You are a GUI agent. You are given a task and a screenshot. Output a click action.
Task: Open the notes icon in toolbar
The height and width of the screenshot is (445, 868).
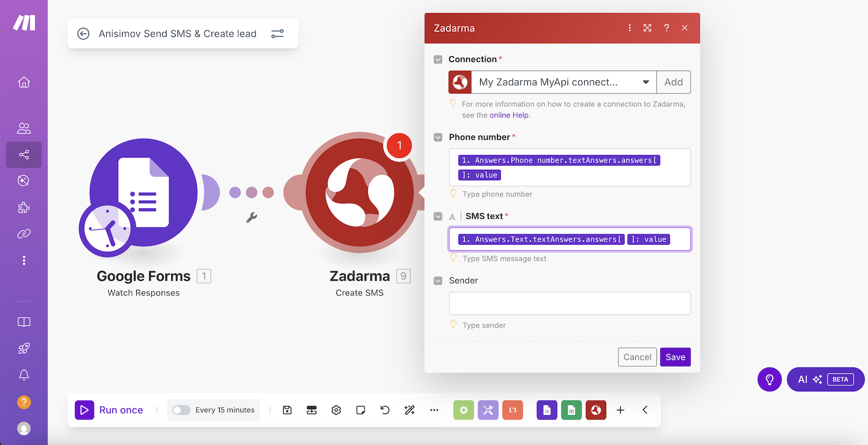[361, 410]
